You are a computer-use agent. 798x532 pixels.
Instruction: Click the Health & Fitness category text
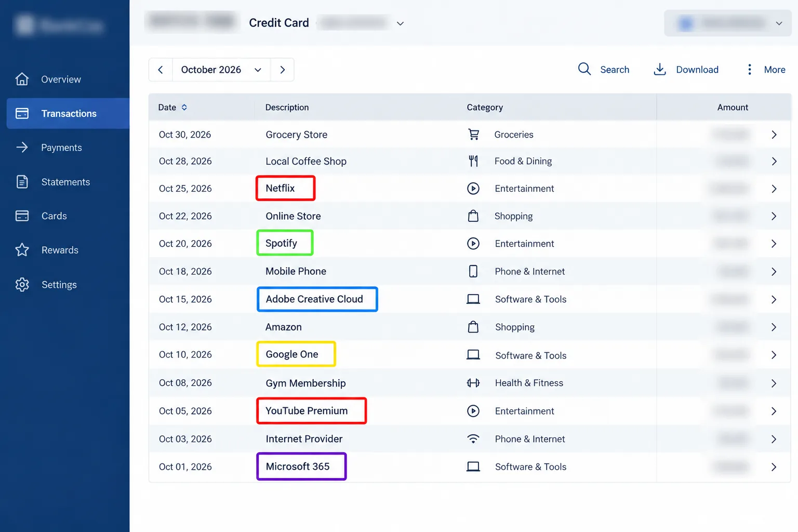pos(529,383)
